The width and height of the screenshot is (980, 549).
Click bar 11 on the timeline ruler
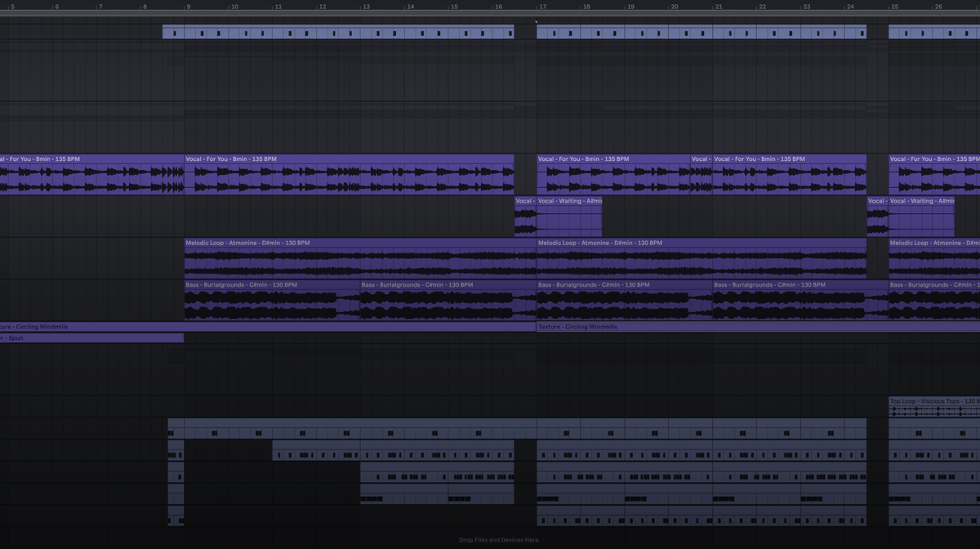click(x=278, y=7)
